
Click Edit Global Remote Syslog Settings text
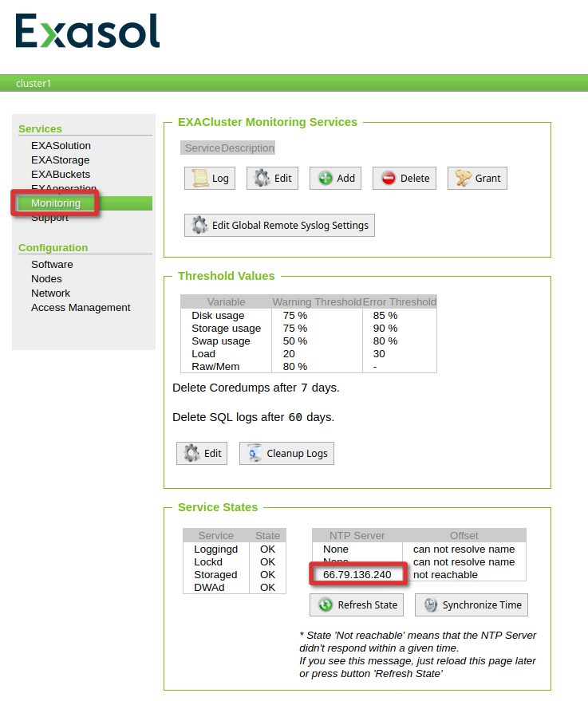point(290,226)
